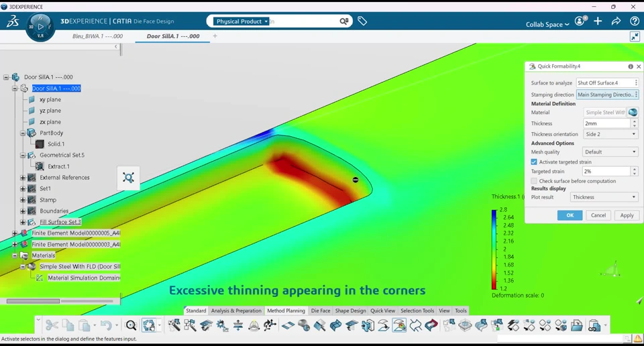Open the Plot result dropdown
644x346 pixels.
tap(604, 197)
